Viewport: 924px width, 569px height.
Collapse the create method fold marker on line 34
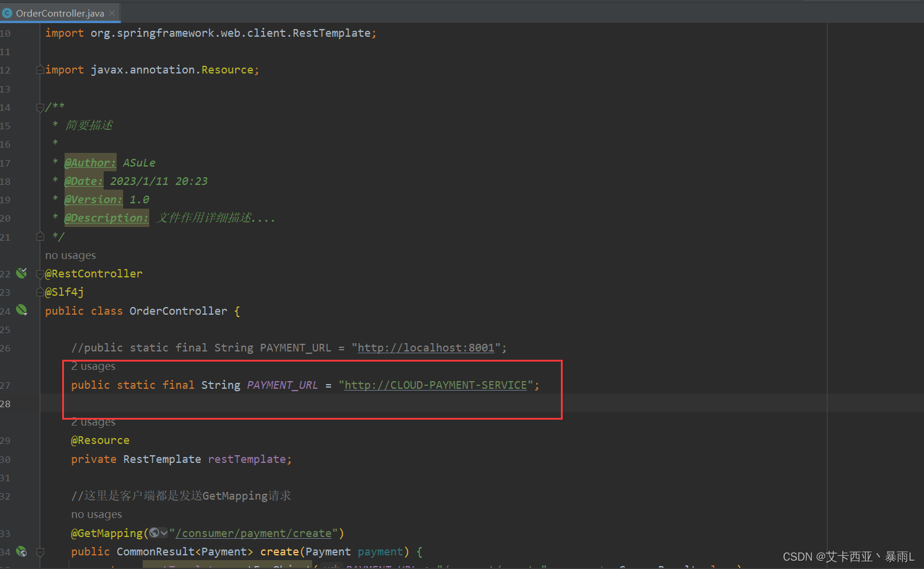[40, 552]
